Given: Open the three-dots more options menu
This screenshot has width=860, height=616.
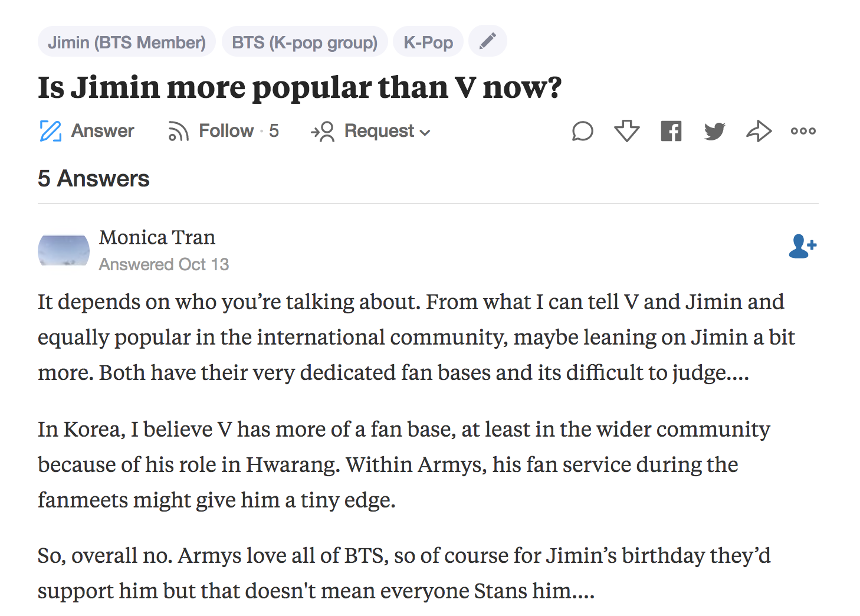Looking at the screenshot, I should [803, 131].
